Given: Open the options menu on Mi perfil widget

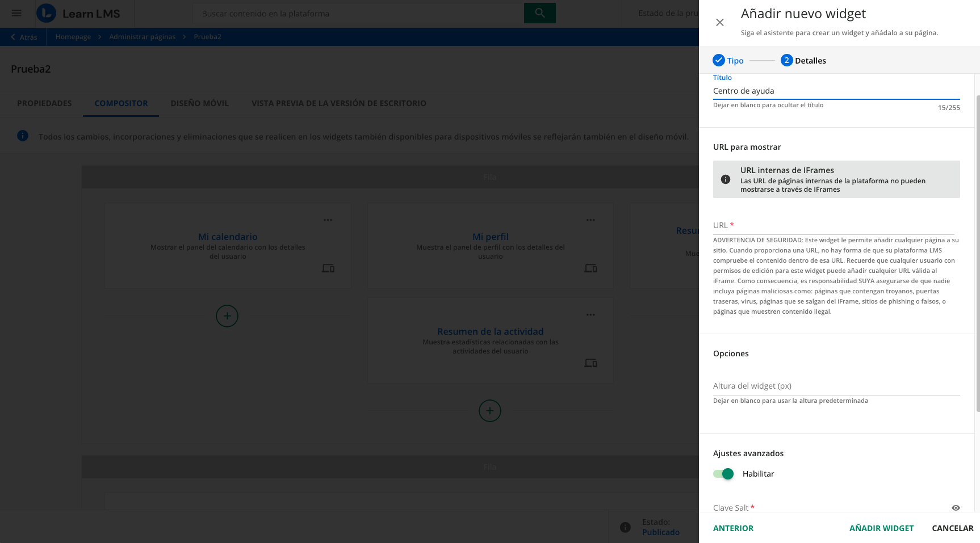Looking at the screenshot, I should tap(590, 220).
